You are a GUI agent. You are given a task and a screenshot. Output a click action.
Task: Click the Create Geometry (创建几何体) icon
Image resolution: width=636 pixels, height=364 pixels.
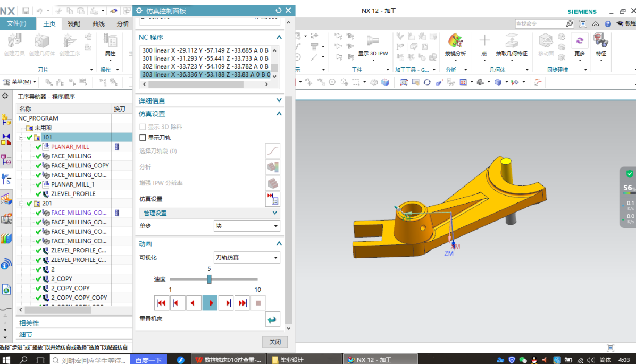tap(42, 41)
